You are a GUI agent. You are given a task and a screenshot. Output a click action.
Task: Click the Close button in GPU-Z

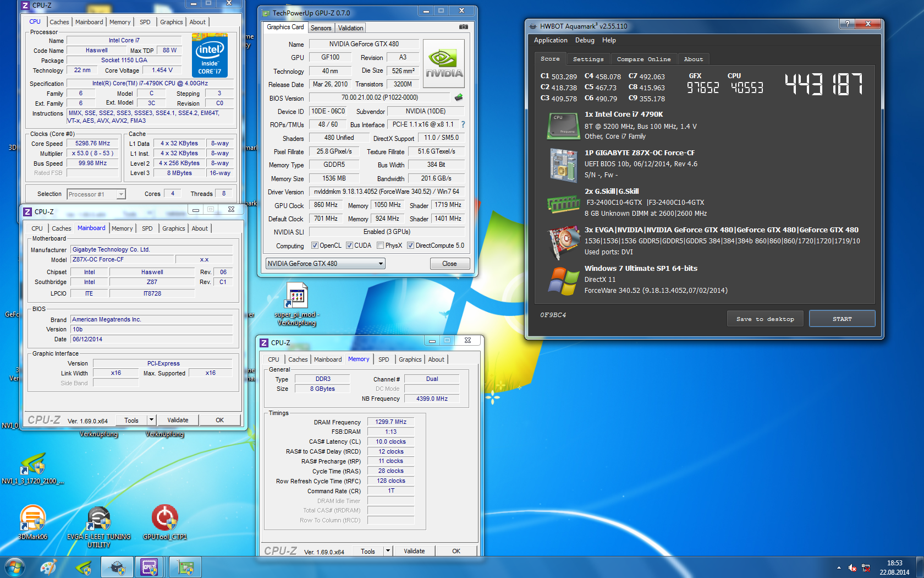(449, 264)
